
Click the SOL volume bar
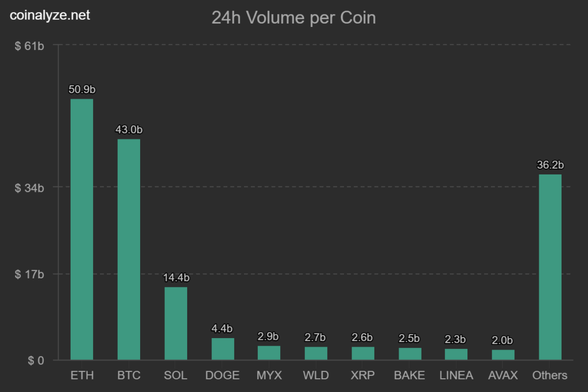[x=176, y=324]
